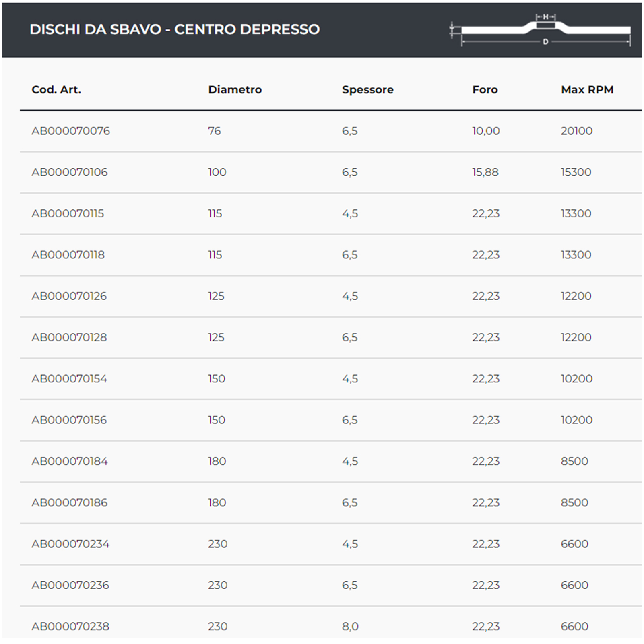Click the 'Dischi da sbavo - Centro depresso' title

175,29
